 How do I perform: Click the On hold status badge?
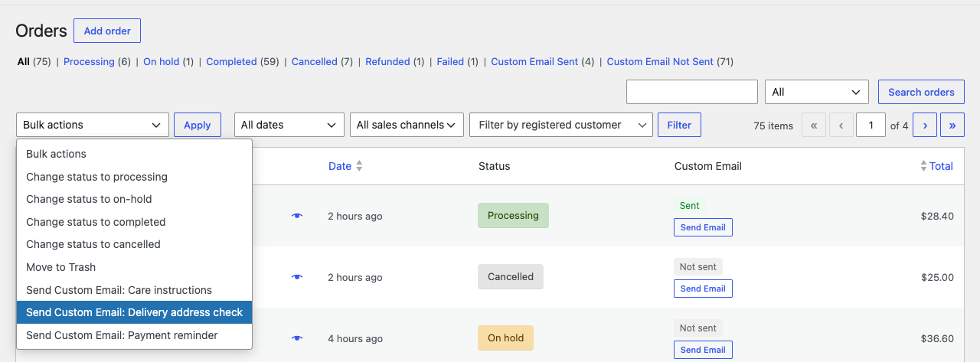(x=505, y=338)
